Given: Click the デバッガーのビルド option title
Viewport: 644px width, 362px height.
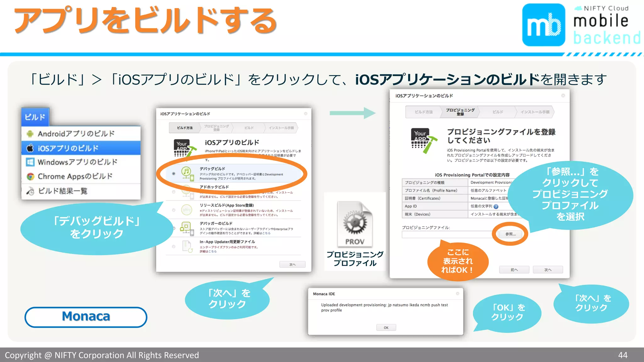Looking at the screenshot, I should pyautogui.click(x=216, y=223).
